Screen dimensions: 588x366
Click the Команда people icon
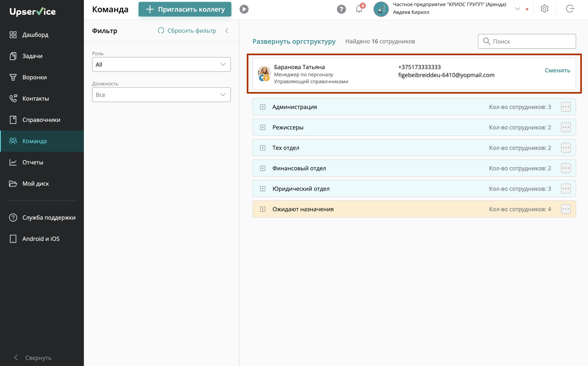pyautogui.click(x=13, y=141)
